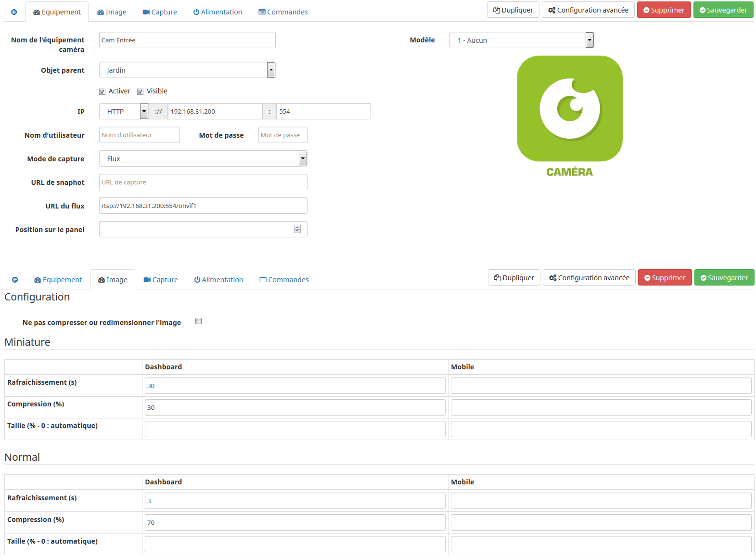This screenshot has width=756, height=560.
Task: Click the Configuration section heading
Action: point(37,297)
